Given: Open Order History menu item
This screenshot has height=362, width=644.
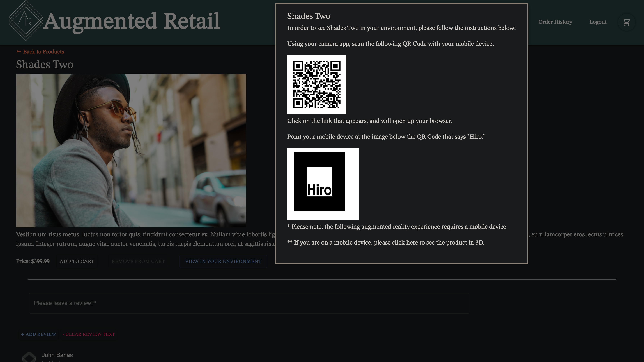Looking at the screenshot, I should click(x=555, y=22).
